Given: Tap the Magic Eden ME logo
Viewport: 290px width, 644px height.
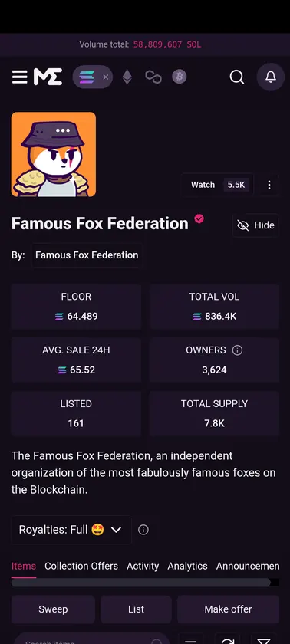Looking at the screenshot, I should (48, 77).
